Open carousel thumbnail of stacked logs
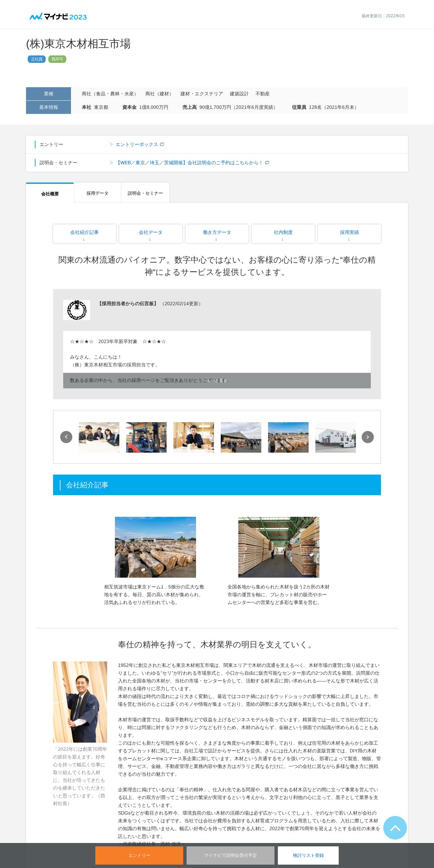 (288, 437)
